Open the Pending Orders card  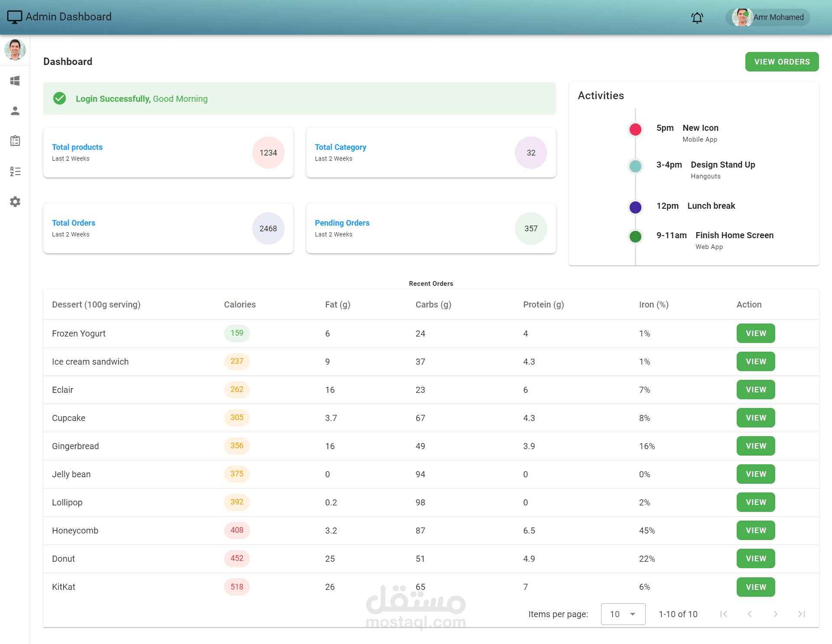pyautogui.click(x=430, y=228)
